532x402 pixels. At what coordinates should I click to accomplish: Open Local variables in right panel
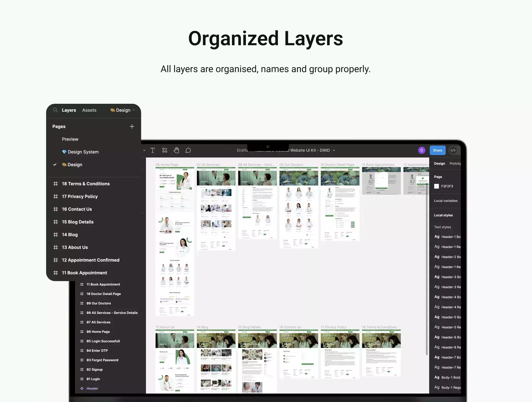click(446, 201)
